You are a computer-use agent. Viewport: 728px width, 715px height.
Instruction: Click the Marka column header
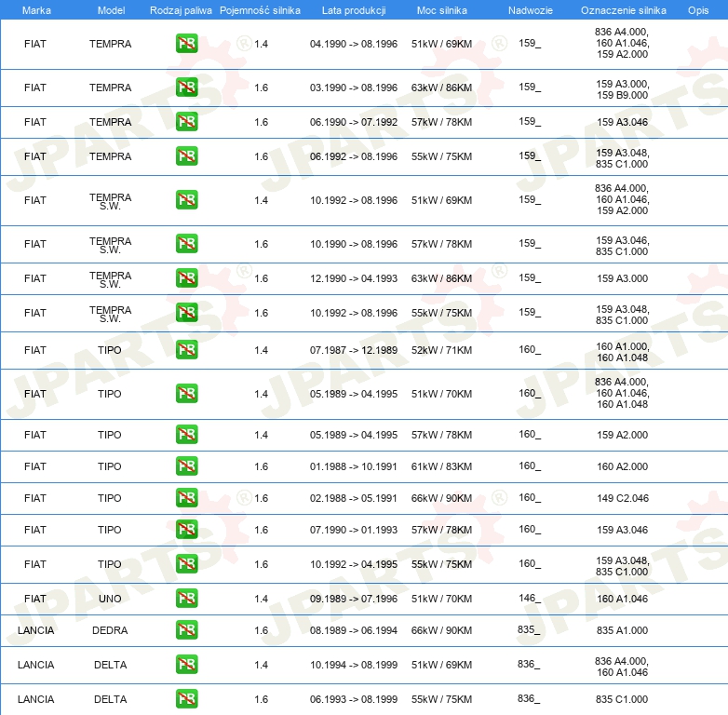coord(36,10)
